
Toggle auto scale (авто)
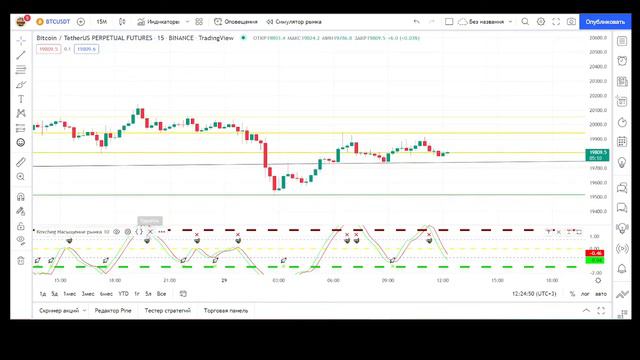pos(601,294)
